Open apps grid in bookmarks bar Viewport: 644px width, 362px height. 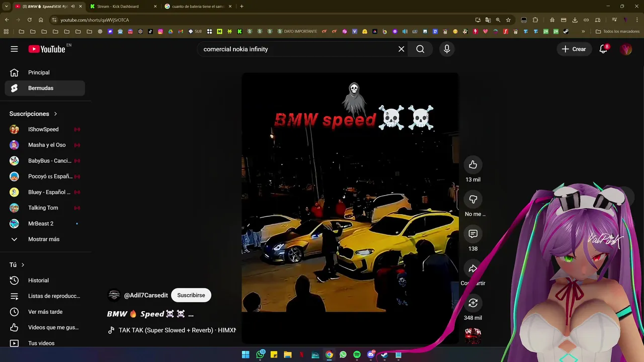click(x=6, y=31)
